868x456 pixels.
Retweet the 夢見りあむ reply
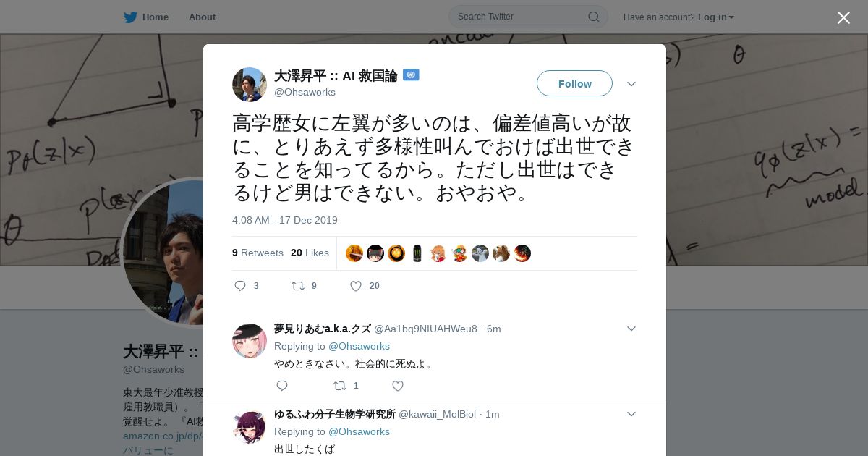click(x=340, y=386)
